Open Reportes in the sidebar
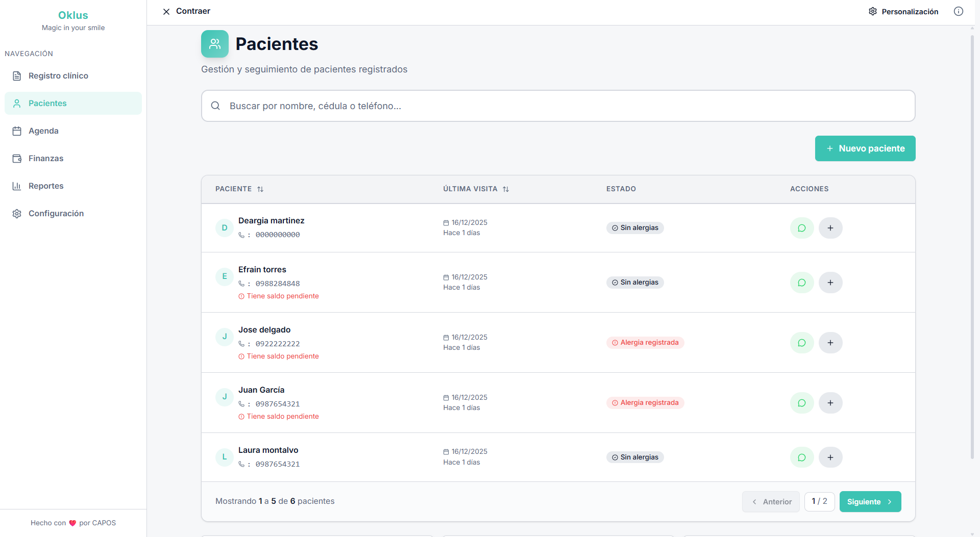This screenshot has width=980, height=537. [46, 186]
